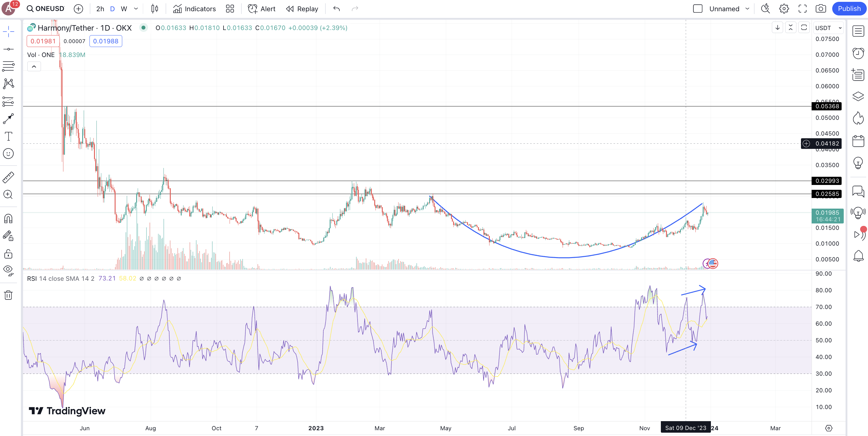Viewport: 868px width, 436px height.
Task: Select the ruler Measure tool
Action: click(8, 177)
